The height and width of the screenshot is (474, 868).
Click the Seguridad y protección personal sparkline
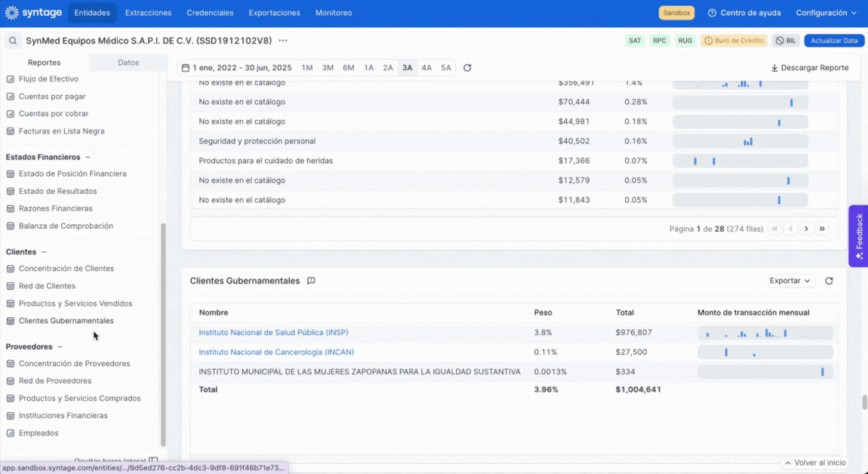(740, 141)
